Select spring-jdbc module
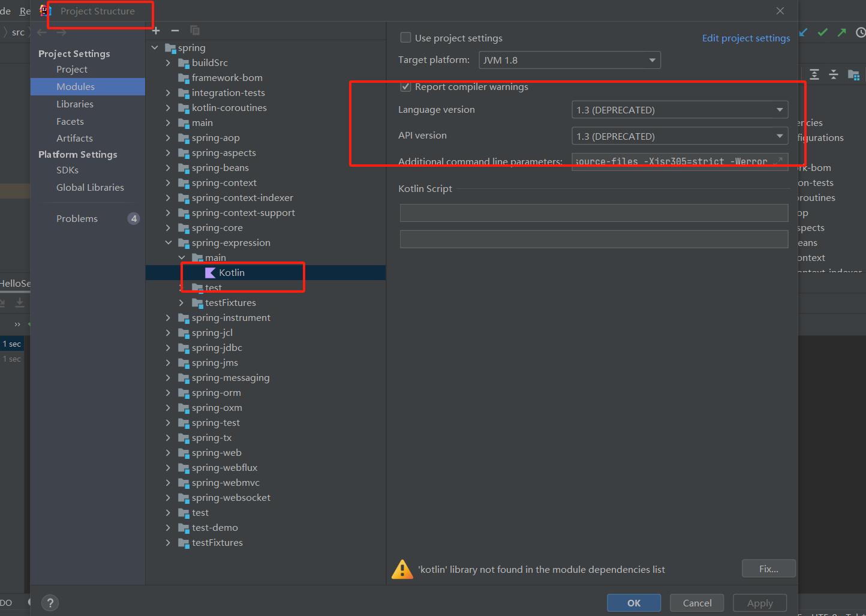The width and height of the screenshot is (866, 616). (217, 348)
